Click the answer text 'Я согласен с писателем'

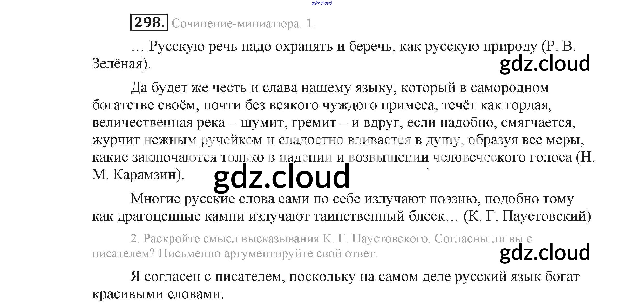click(206, 276)
